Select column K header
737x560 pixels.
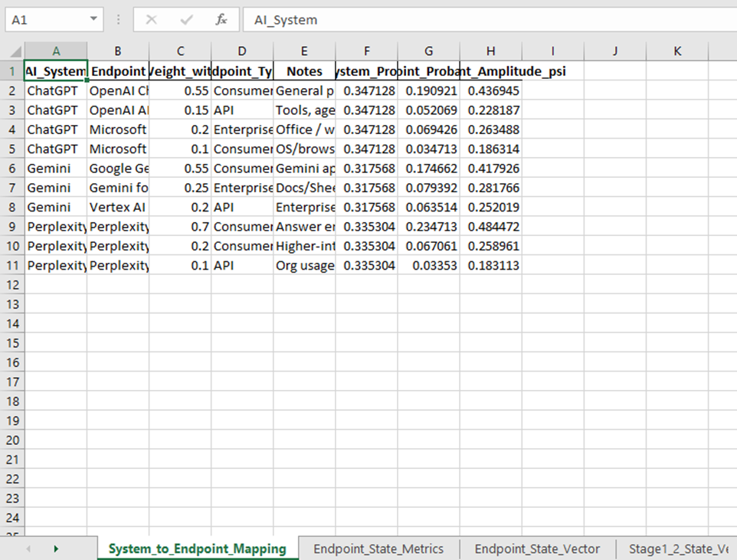[677, 51]
